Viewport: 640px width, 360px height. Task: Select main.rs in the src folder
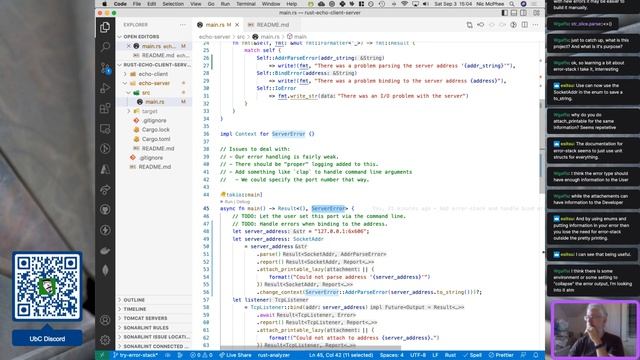point(154,102)
